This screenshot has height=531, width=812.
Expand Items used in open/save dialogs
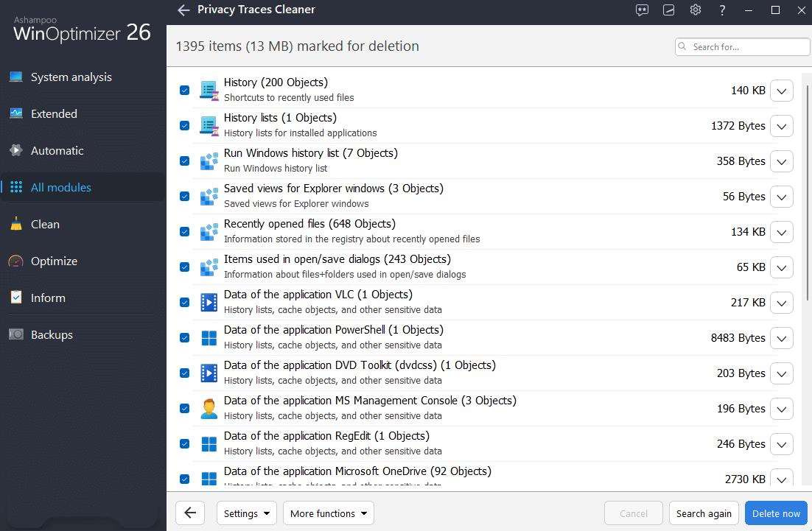click(781, 267)
